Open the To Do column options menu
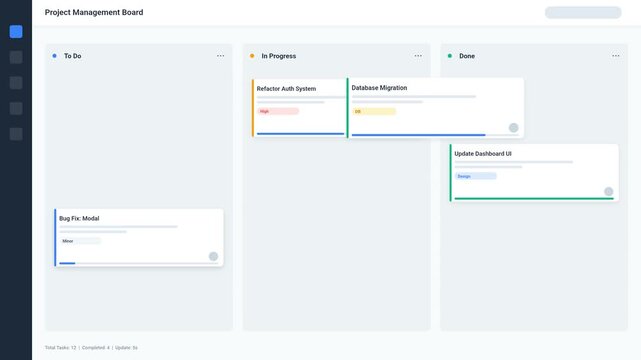The width and height of the screenshot is (641, 360). (220, 56)
